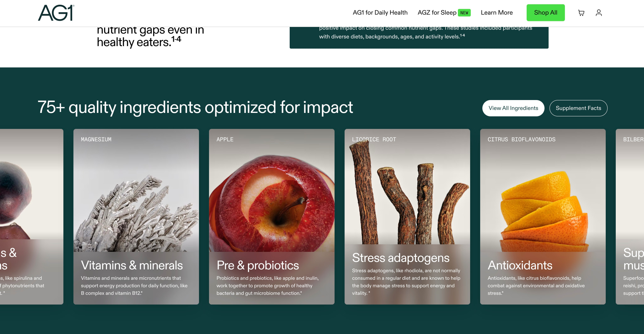Open the shopping cart icon

pyautogui.click(x=581, y=13)
